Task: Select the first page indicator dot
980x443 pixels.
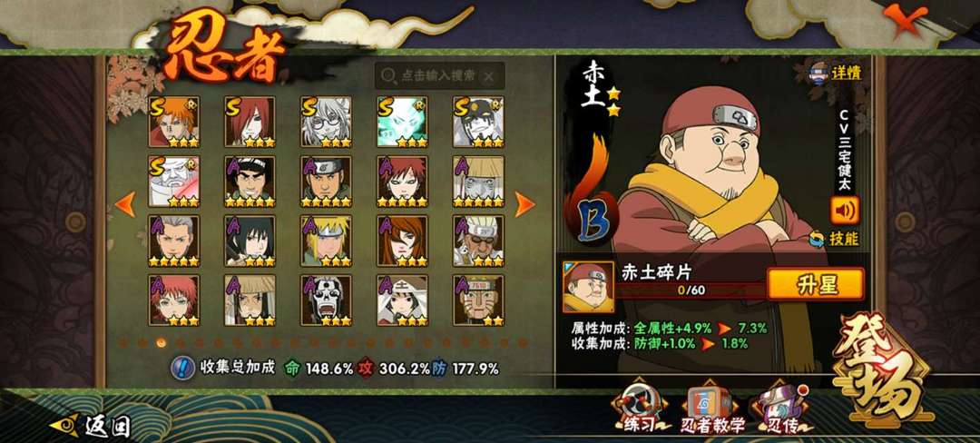Action: pos(123,342)
